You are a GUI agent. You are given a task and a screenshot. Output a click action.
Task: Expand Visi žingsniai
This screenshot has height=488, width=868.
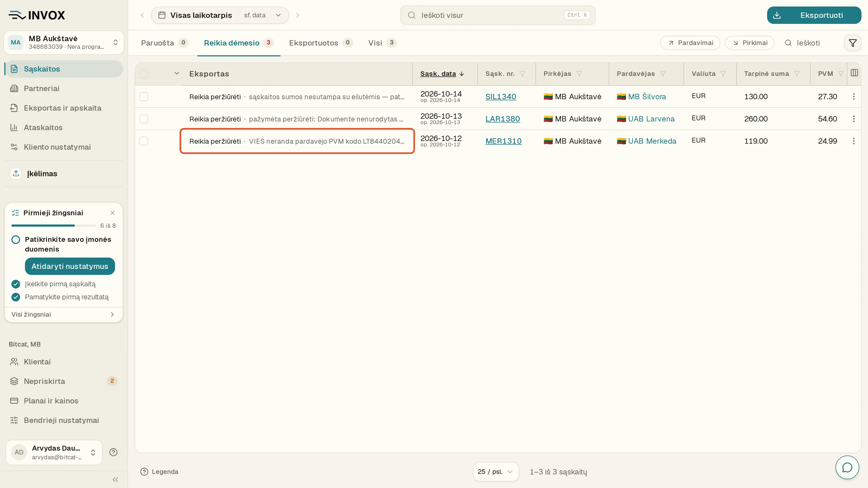[x=64, y=314]
